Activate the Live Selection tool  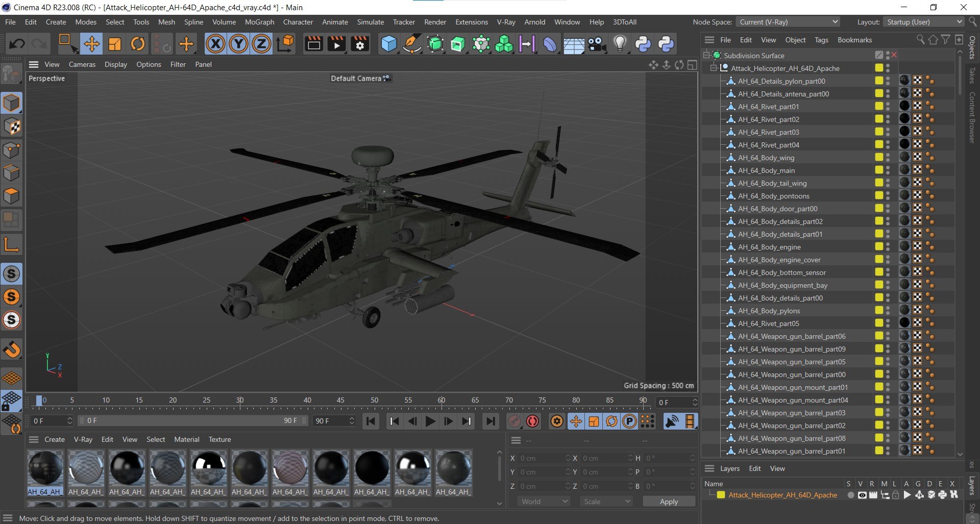[x=67, y=44]
